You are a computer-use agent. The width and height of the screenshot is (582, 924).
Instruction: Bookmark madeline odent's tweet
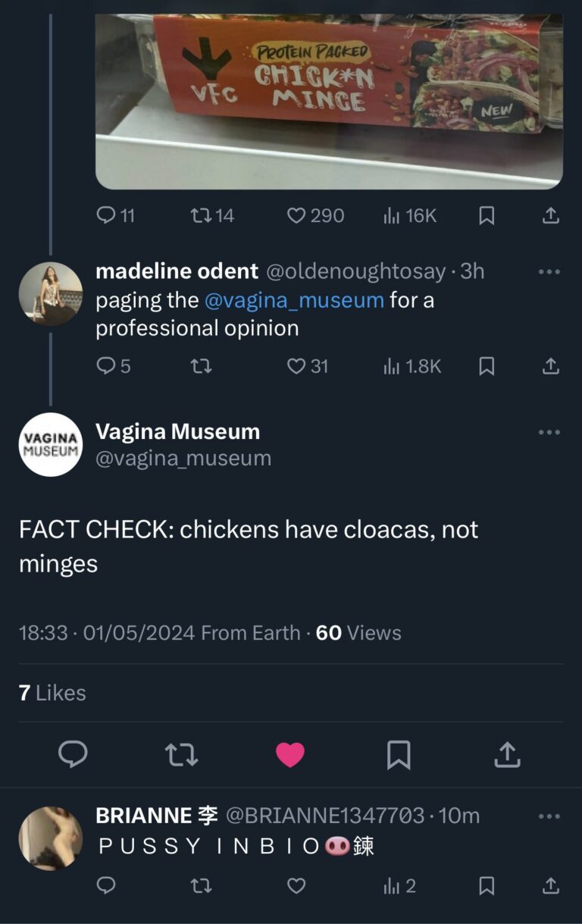tap(486, 366)
